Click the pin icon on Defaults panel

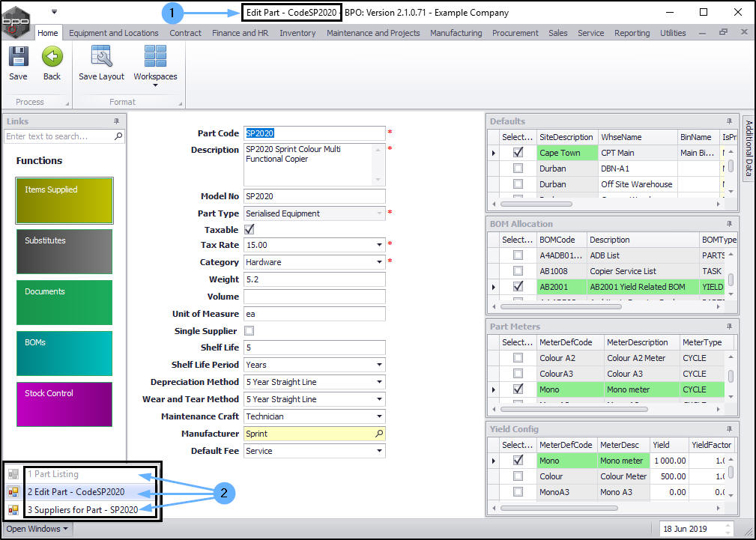[729, 121]
